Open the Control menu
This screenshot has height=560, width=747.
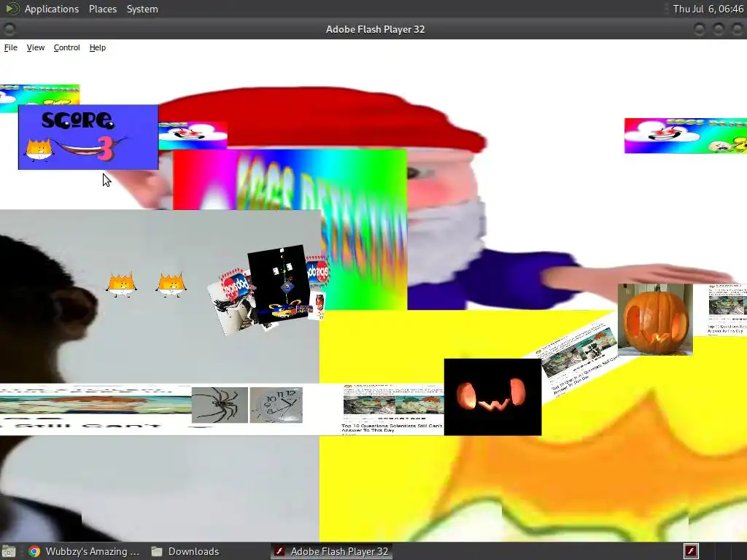[66, 47]
